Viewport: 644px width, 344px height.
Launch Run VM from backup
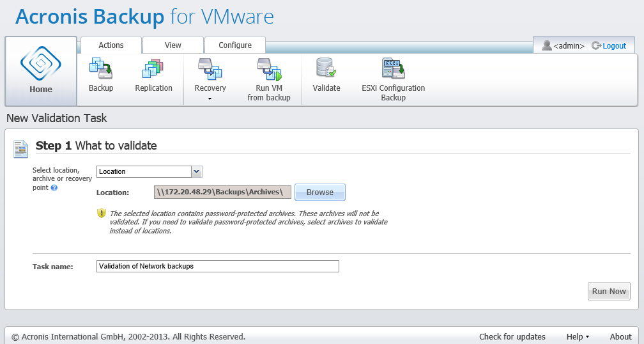(269, 79)
